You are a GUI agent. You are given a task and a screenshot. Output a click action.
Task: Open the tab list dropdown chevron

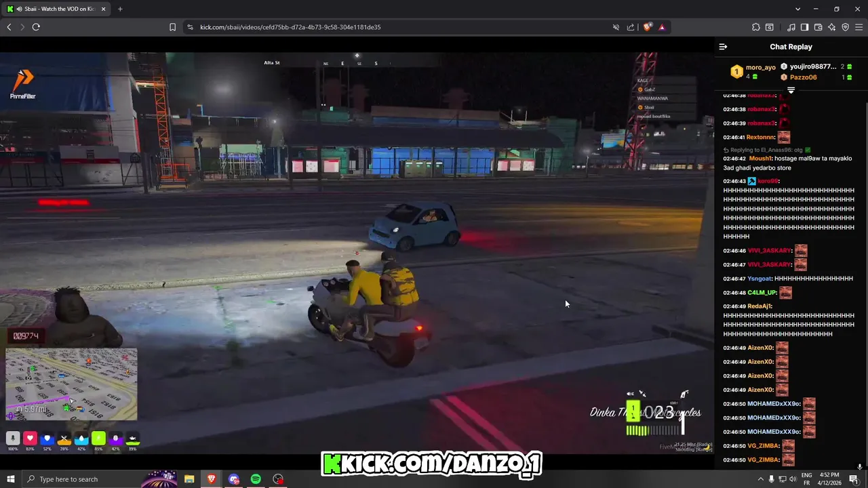[797, 9]
